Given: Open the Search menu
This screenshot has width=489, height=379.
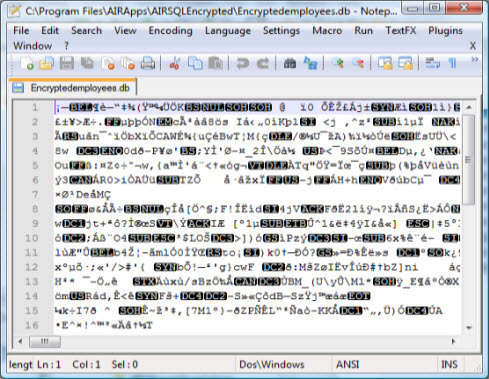Looking at the screenshot, I should [86, 30].
